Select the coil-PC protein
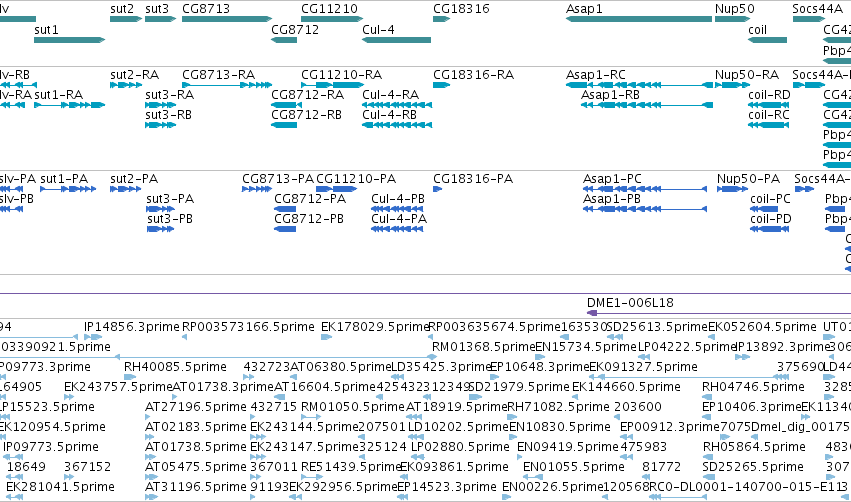Viewport: 851px width, 502px height. 764,209
